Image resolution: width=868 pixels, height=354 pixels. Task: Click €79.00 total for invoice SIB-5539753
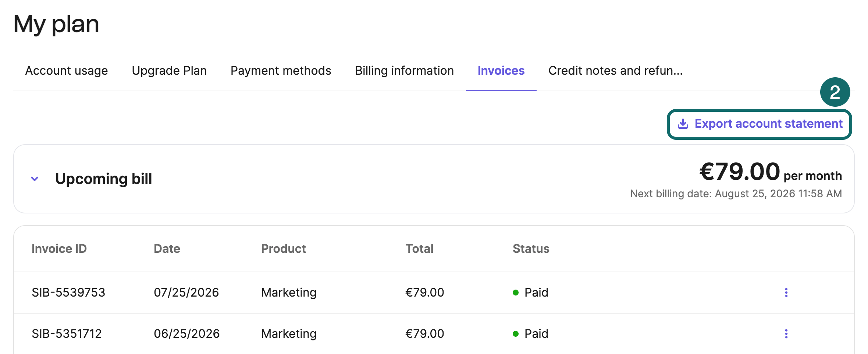(x=424, y=293)
